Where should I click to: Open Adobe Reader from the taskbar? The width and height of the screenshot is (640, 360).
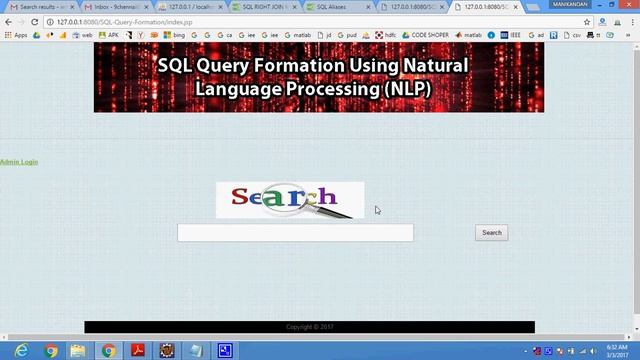[x=138, y=351]
